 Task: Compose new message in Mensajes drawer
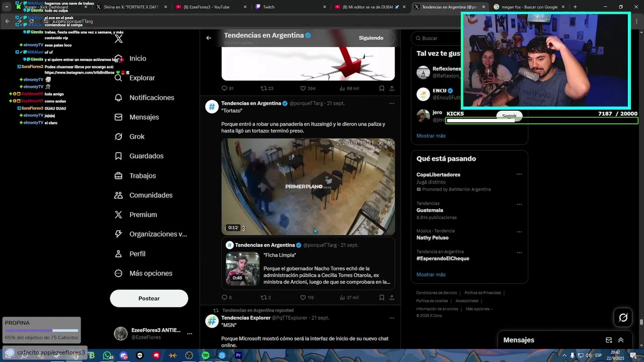point(609,340)
